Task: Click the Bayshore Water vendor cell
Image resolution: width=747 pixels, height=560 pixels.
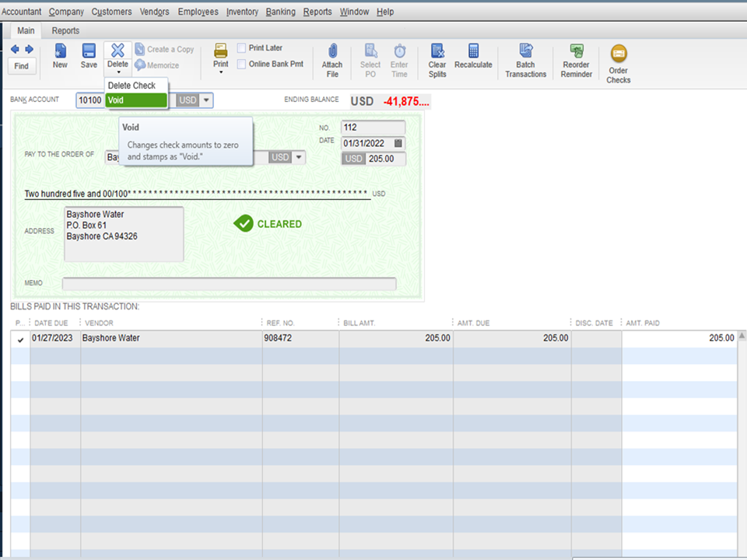Action: click(x=171, y=338)
